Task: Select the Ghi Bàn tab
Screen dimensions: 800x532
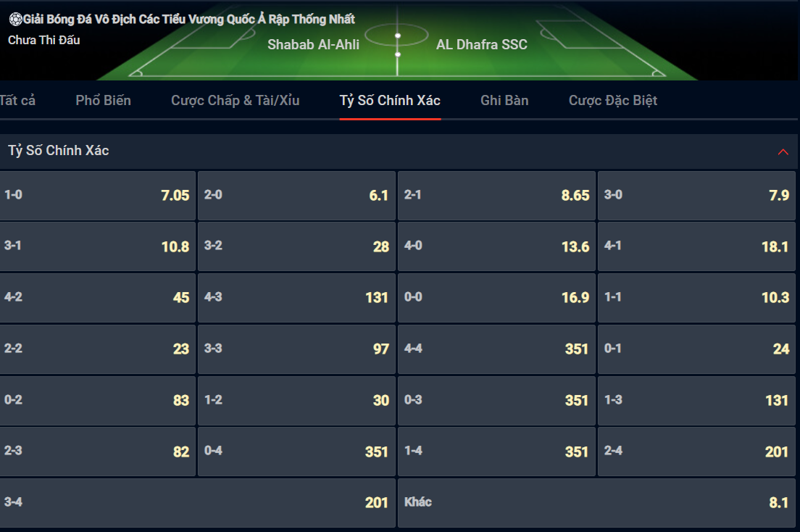Action: 504,100
